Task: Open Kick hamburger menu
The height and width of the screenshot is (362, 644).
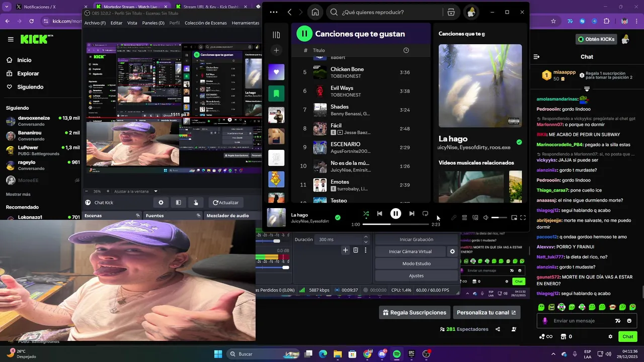Action: pyautogui.click(x=11, y=39)
